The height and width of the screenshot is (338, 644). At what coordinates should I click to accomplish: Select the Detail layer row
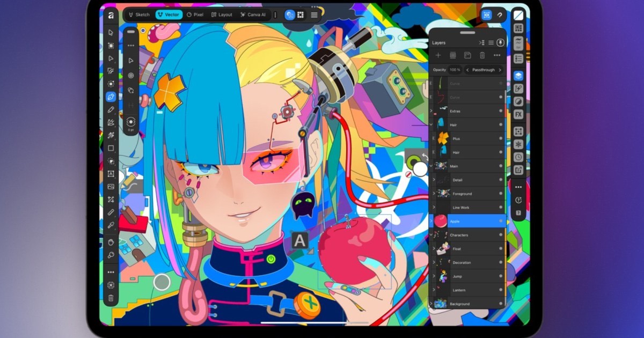click(x=468, y=180)
